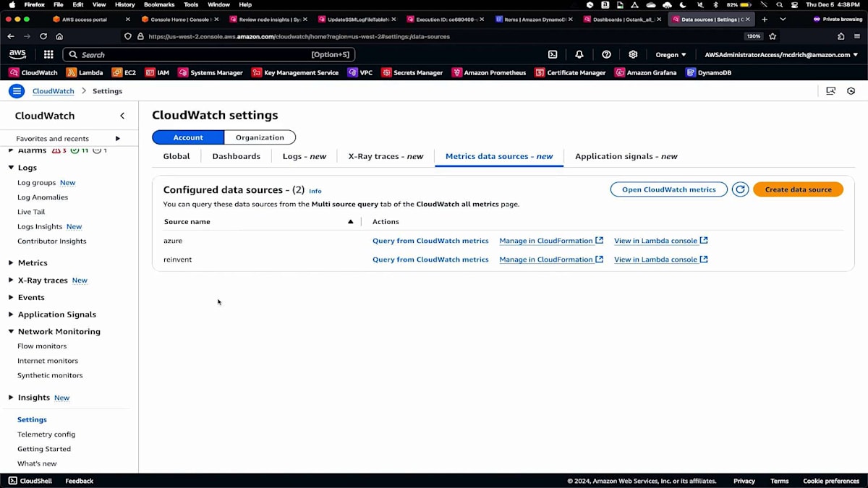The image size is (868, 488).
Task: Click the Create data source button
Action: 798,189
